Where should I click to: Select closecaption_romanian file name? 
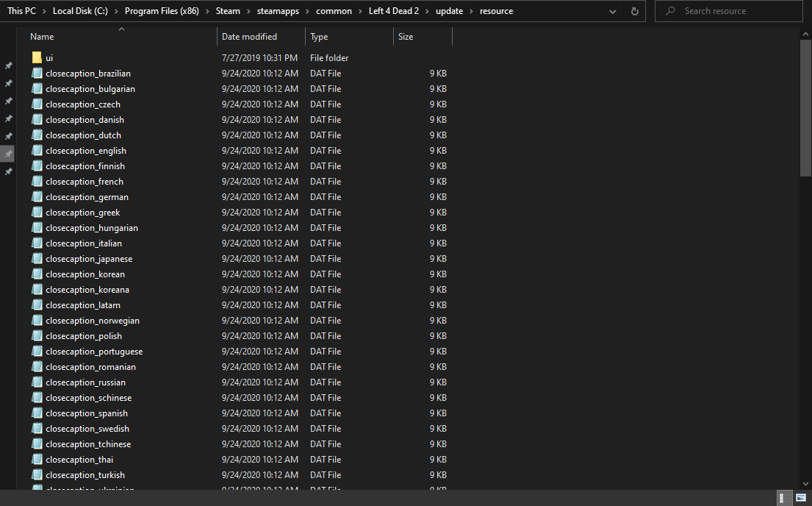pos(90,366)
